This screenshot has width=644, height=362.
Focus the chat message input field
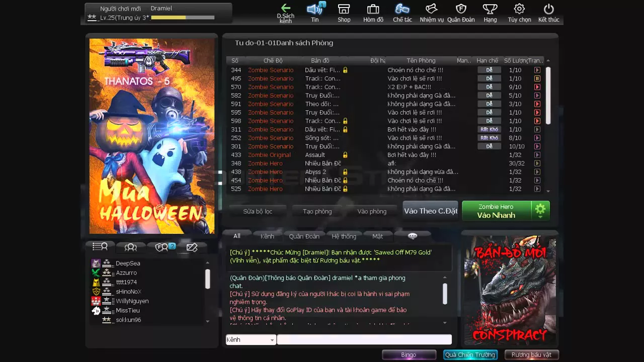[x=364, y=339]
